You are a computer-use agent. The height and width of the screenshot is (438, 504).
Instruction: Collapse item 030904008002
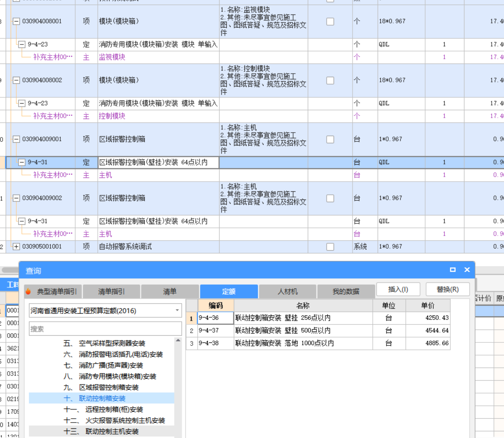pyautogui.click(x=16, y=81)
